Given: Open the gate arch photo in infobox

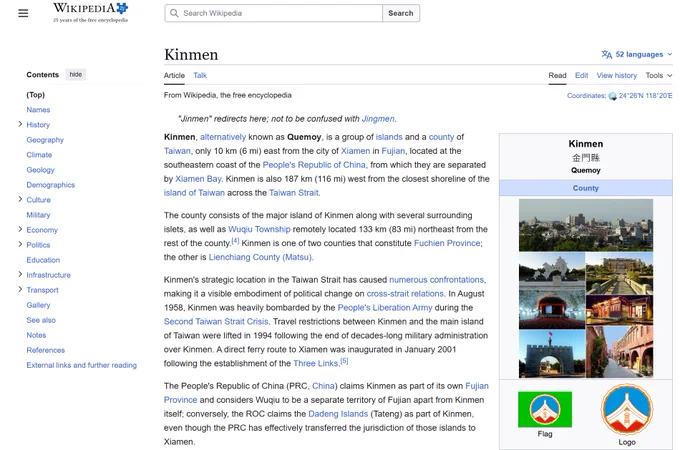Looking at the screenshot, I should coord(552,353).
